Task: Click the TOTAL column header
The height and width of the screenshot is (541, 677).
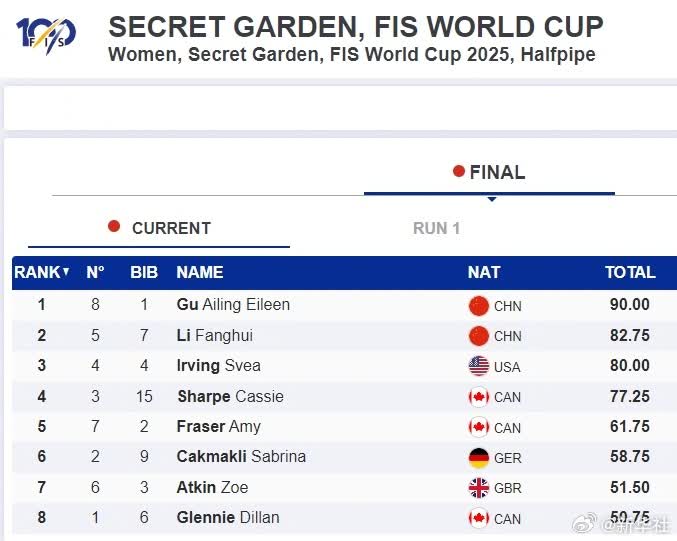Action: [x=630, y=272]
